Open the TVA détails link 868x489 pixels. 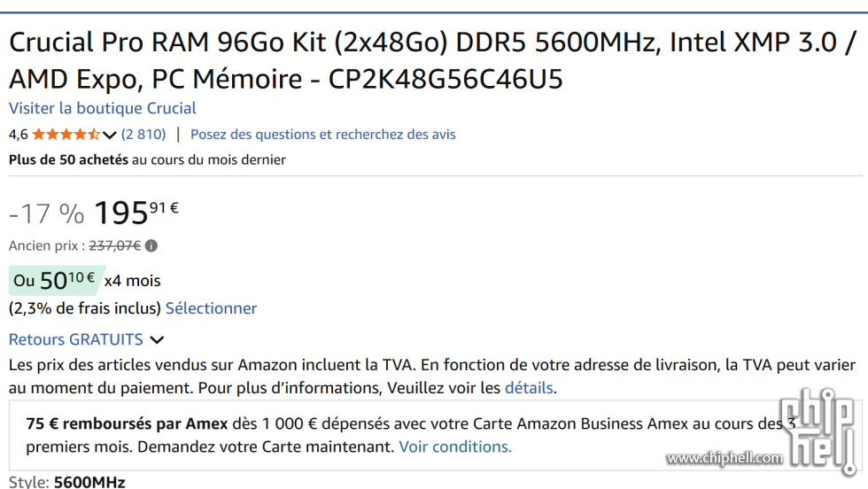tap(529, 388)
